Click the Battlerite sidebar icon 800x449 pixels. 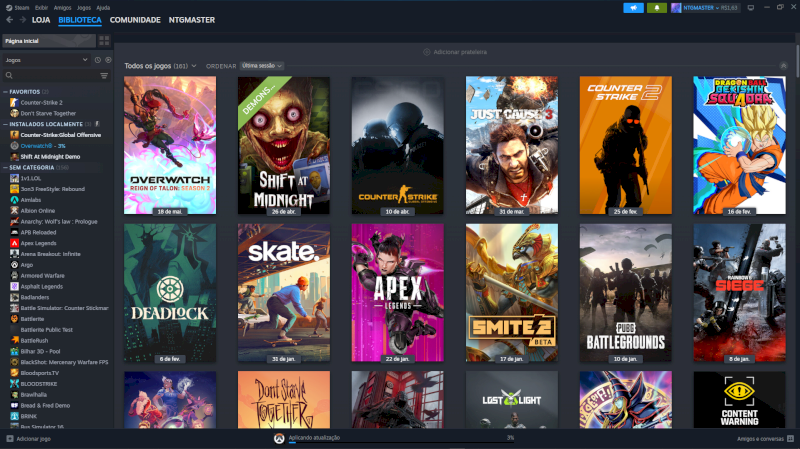pos(14,318)
